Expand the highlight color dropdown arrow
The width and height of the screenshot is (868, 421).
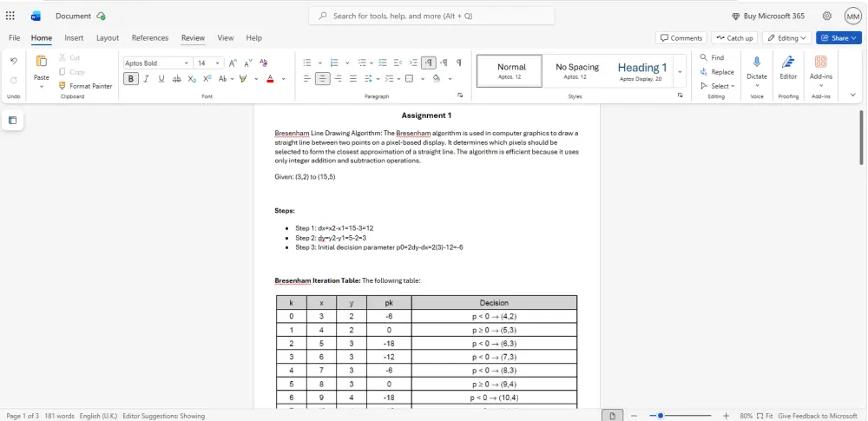point(256,79)
